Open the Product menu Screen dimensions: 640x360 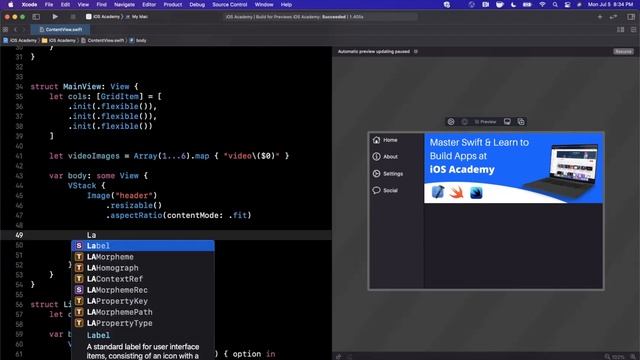pos(173,4)
